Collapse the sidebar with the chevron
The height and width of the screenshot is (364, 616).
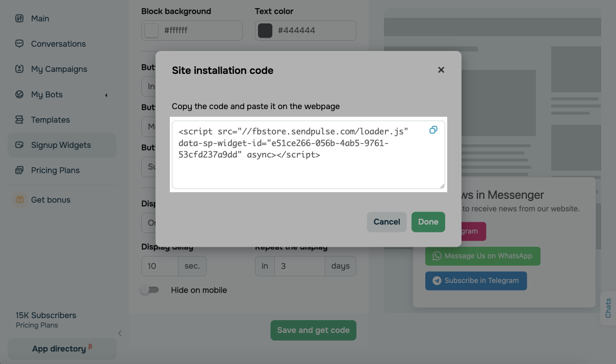[x=120, y=333]
